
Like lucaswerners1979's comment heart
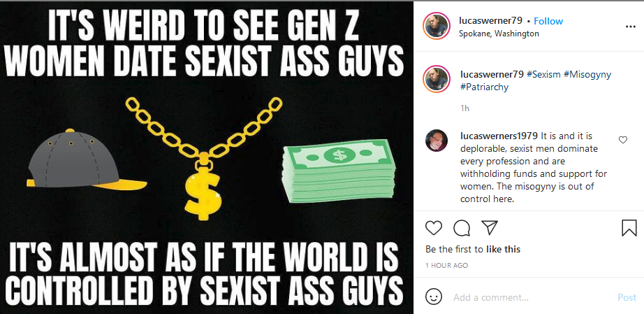(622, 140)
